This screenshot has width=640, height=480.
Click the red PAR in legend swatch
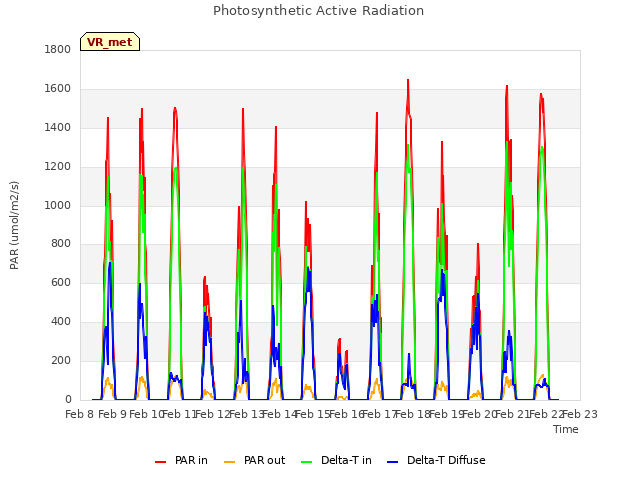point(161,462)
